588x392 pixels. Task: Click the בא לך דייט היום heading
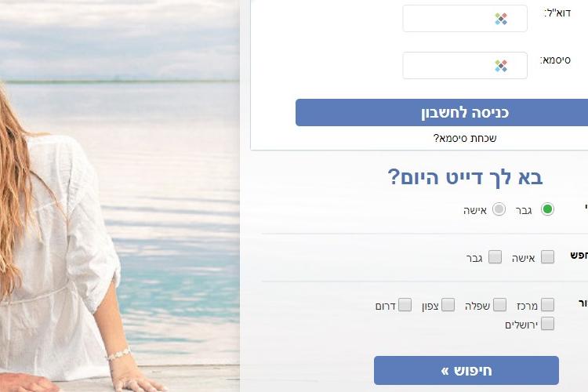(x=465, y=177)
